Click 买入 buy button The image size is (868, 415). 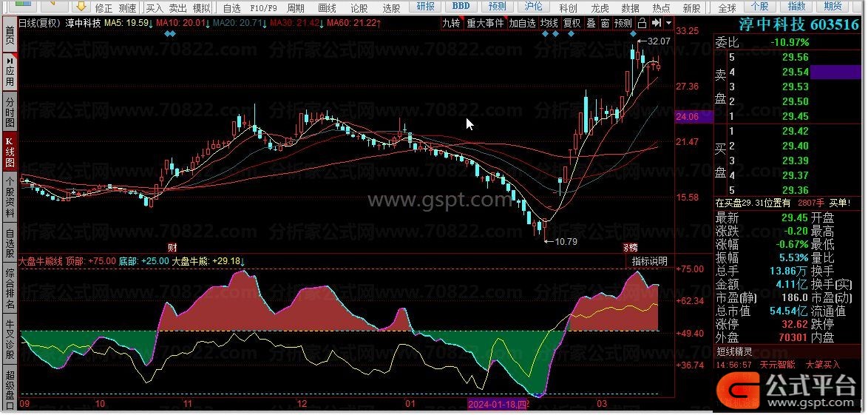(155, 7)
